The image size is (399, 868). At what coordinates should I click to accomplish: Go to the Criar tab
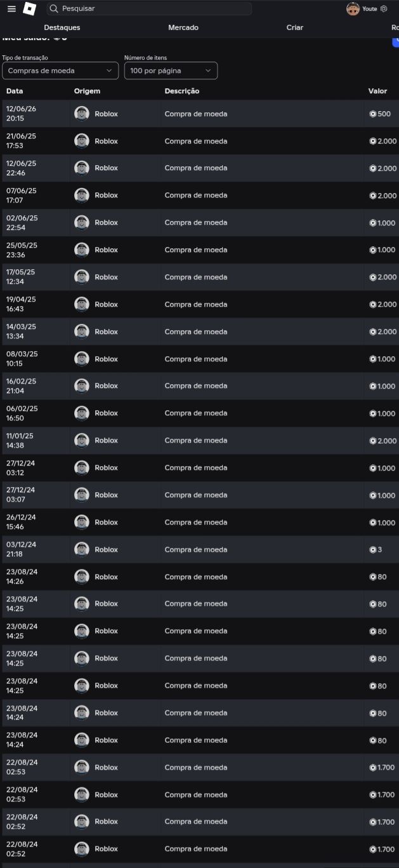295,27
